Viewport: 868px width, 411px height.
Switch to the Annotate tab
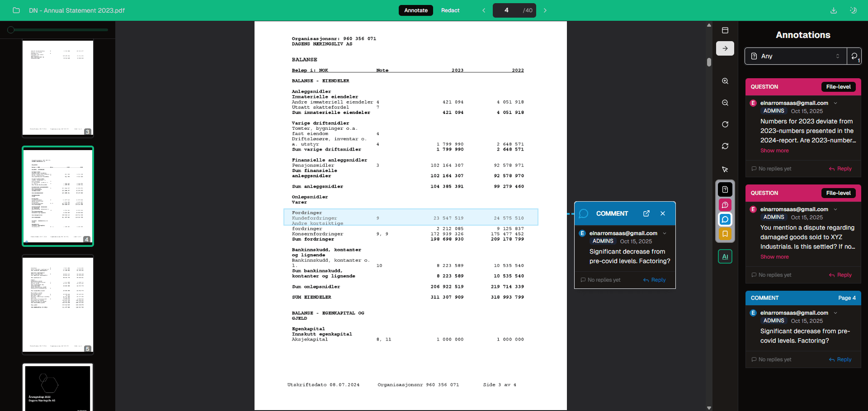coord(415,10)
